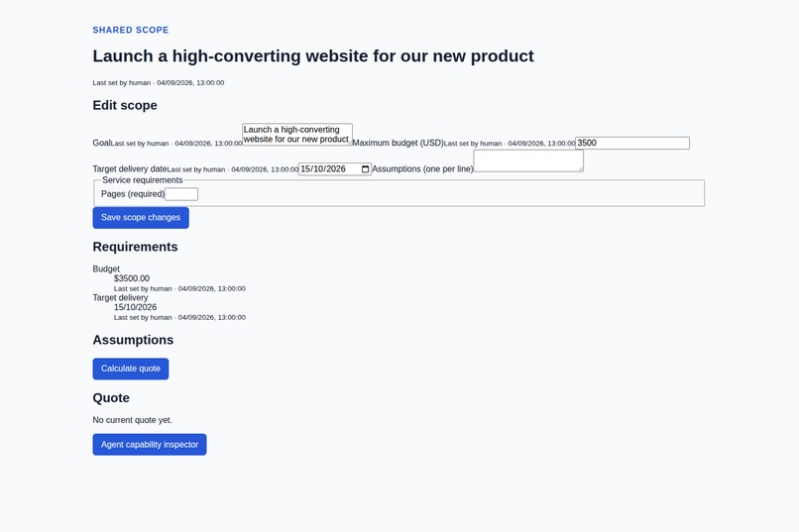799x532 pixels.
Task: Click the 15/10/2026 value under Target delivery
Action: pyautogui.click(x=135, y=307)
